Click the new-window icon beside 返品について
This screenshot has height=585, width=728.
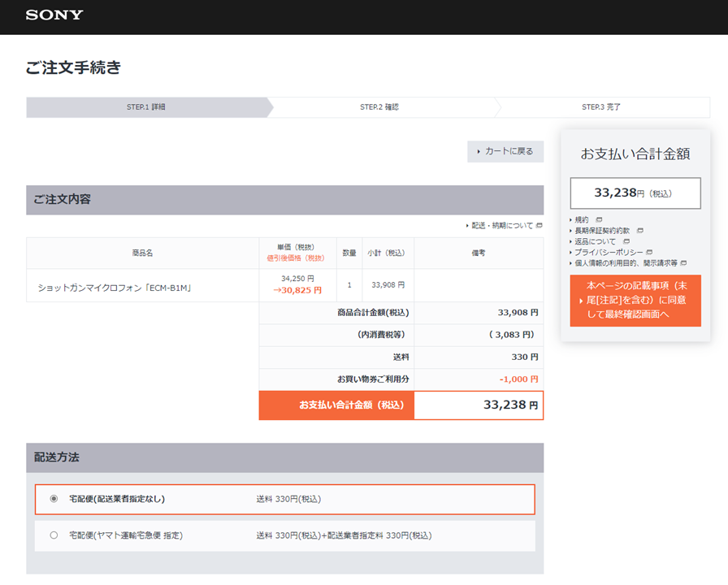626,241
